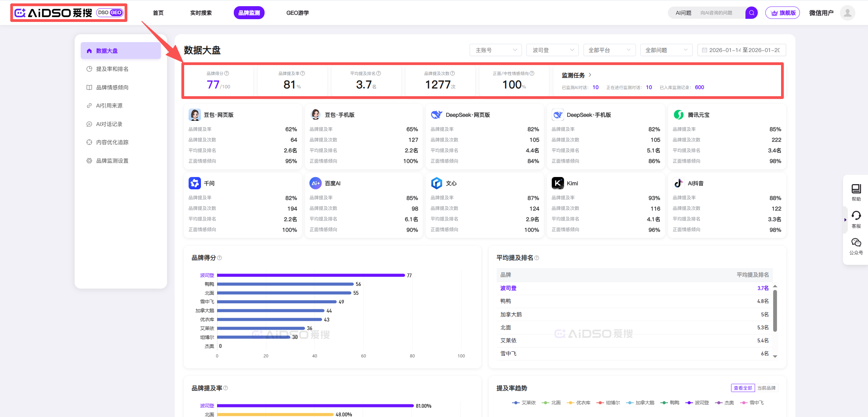Click the 平均提及排名 table scrollbar
Viewport: 868px width, 417px height.
point(775,311)
